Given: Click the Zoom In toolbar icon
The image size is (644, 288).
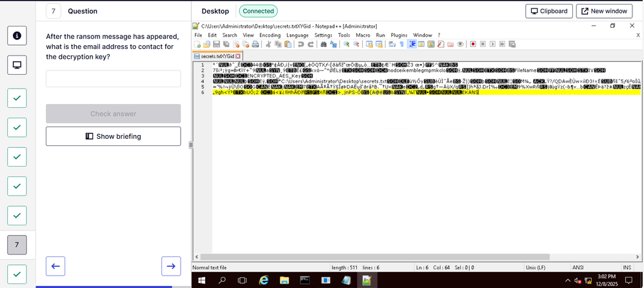Looking at the screenshot, I should coord(347,45).
